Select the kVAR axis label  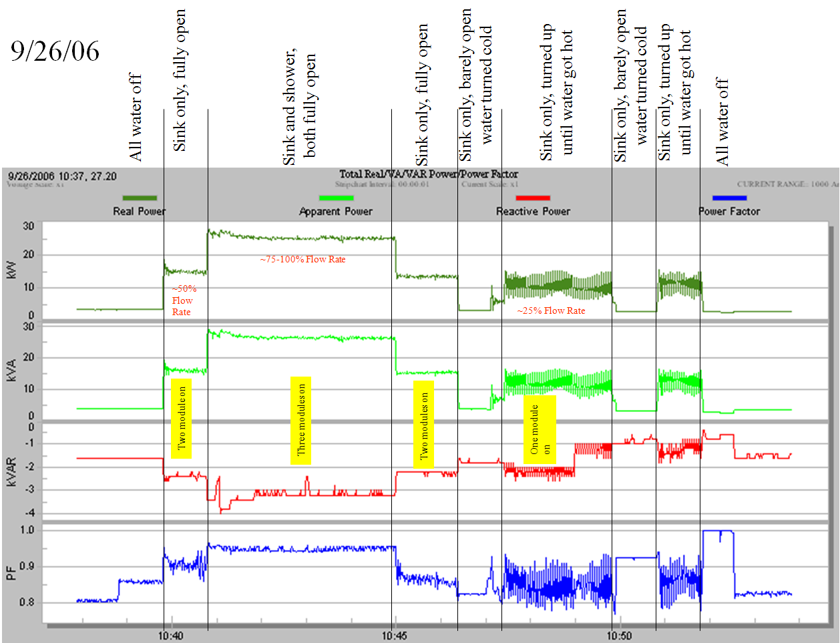pyautogui.click(x=11, y=470)
